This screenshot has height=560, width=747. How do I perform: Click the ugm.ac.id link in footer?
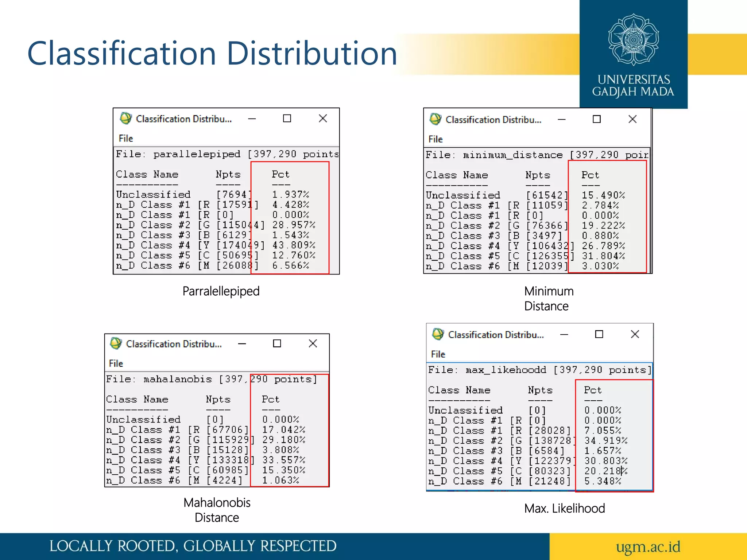point(648,547)
